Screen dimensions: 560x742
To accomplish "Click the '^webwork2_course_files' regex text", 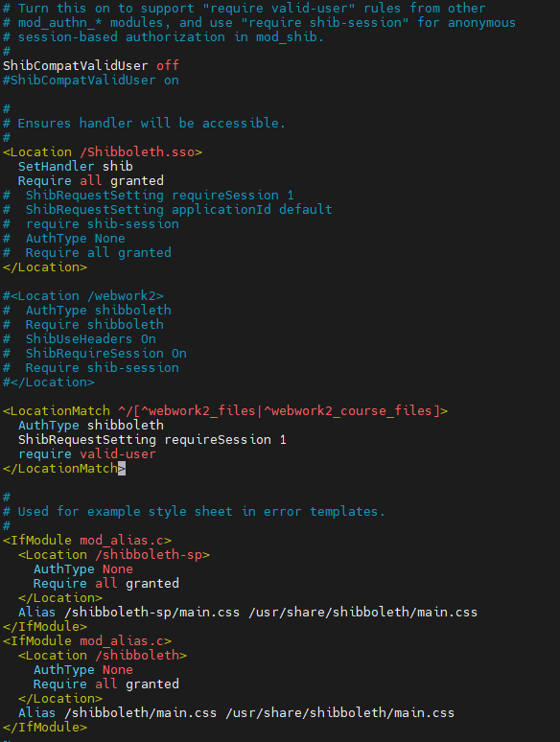I will point(347,410).
